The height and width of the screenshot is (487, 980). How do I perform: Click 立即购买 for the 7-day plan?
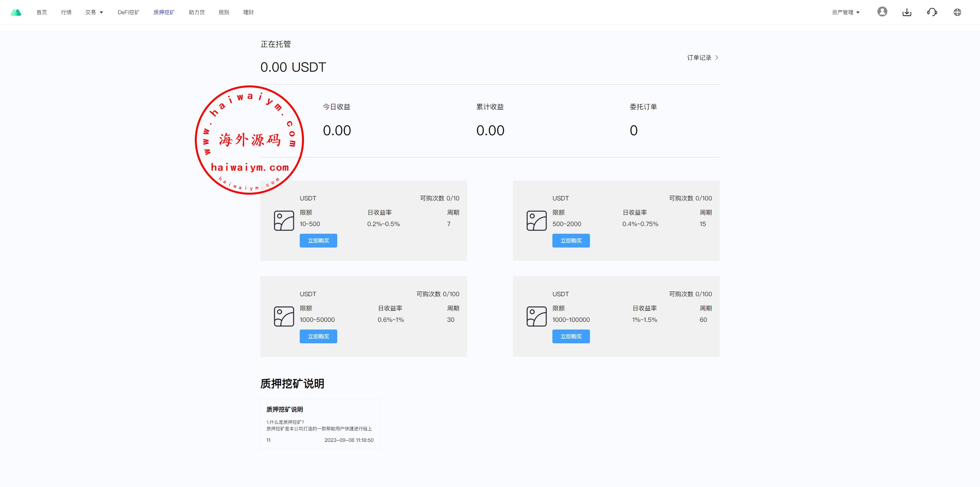[318, 241]
